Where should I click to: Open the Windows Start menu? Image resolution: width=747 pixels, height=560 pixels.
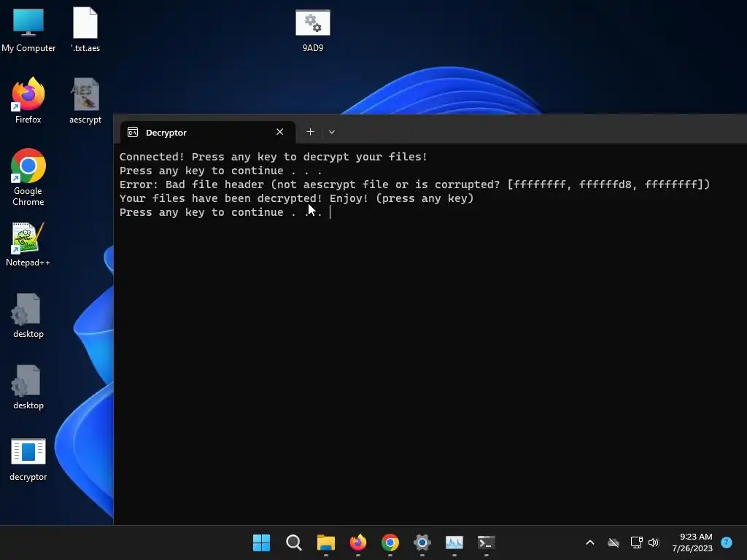click(x=262, y=542)
